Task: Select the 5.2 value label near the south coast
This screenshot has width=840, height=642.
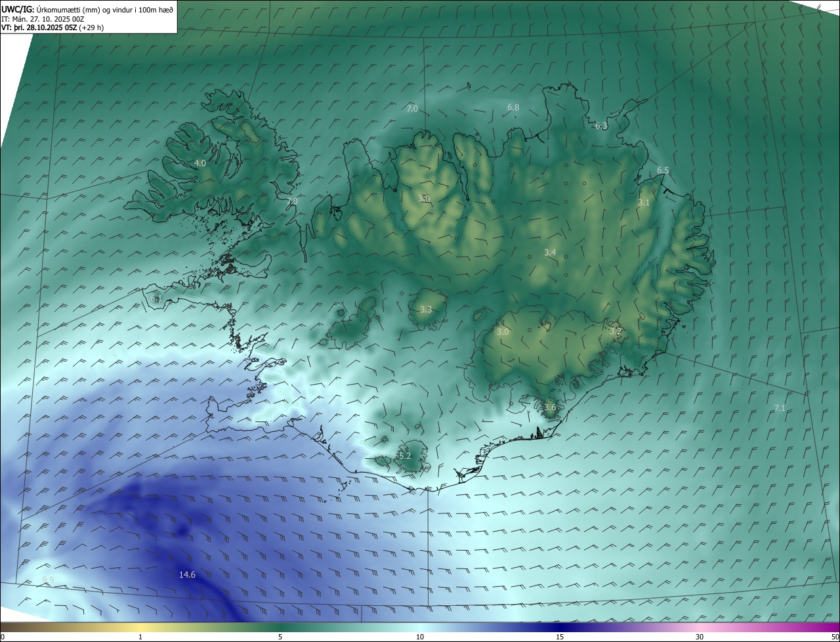Action: click(x=404, y=456)
